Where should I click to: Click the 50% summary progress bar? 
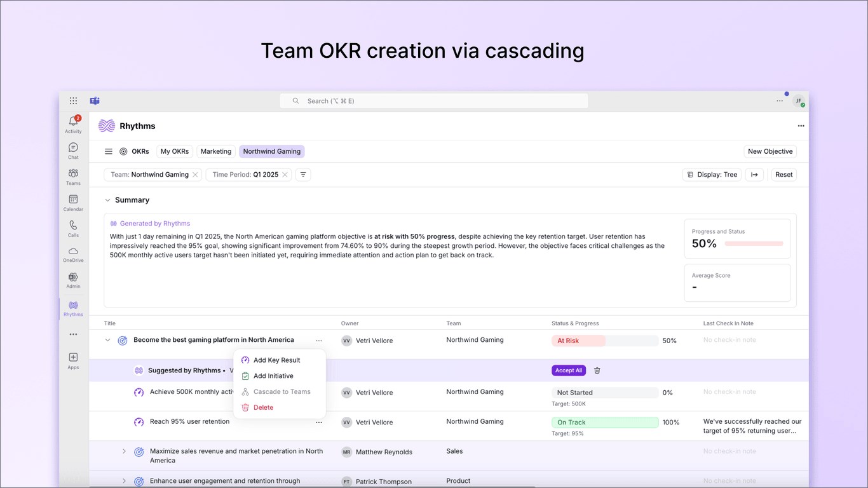(x=754, y=243)
